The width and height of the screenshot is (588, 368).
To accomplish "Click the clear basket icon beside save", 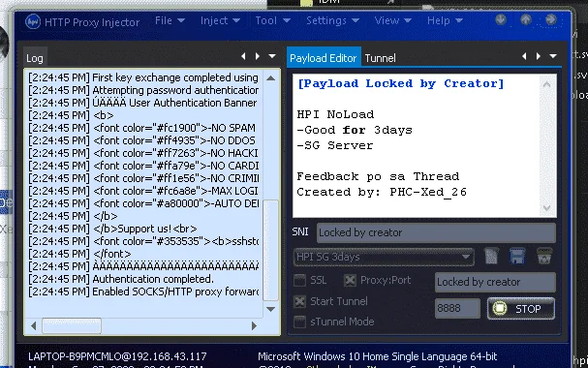I will pyautogui.click(x=544, y=257).
